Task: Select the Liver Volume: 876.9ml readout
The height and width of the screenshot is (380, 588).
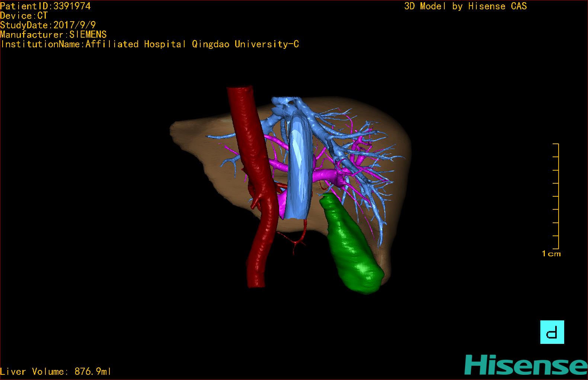Action: tap(55, 371)
